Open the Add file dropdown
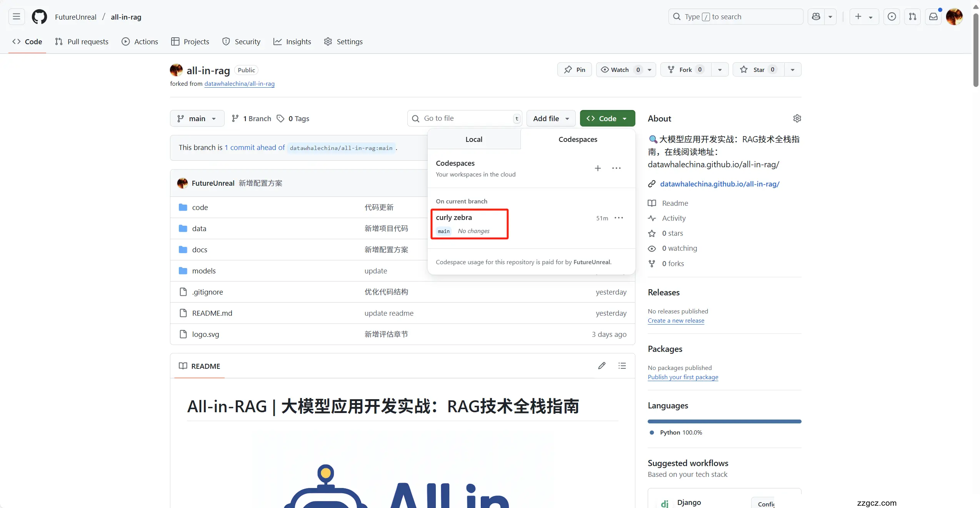 551,118
